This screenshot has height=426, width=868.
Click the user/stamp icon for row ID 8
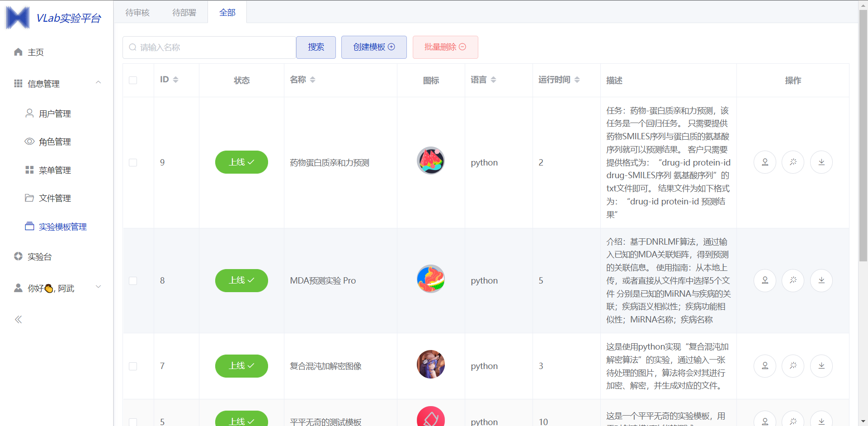(x=765, y=280)
